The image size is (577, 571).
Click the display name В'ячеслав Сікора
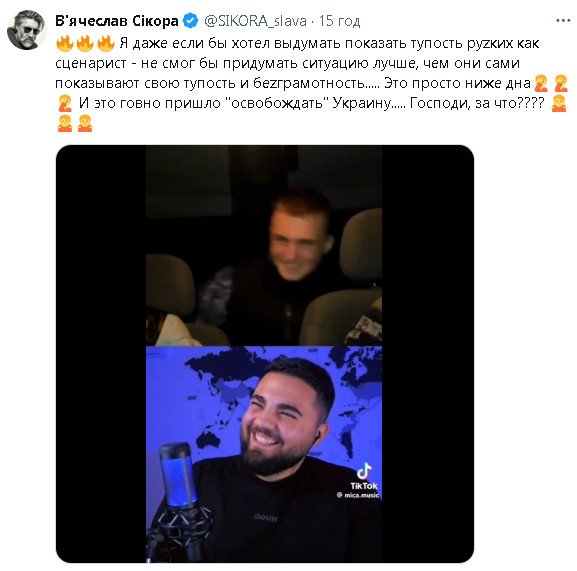coord(117,21)
